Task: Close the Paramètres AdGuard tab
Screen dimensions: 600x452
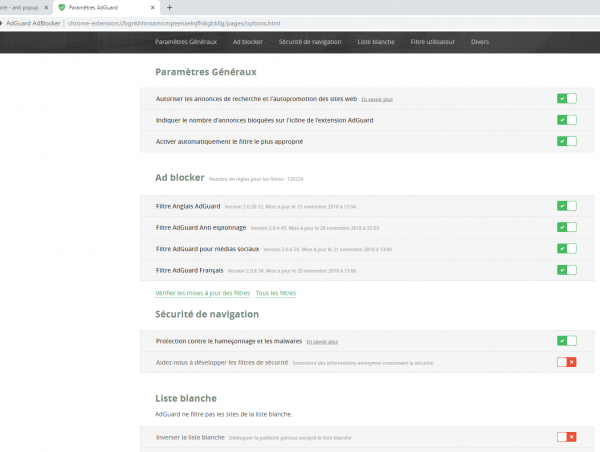Action: click(x=150, y=7)
